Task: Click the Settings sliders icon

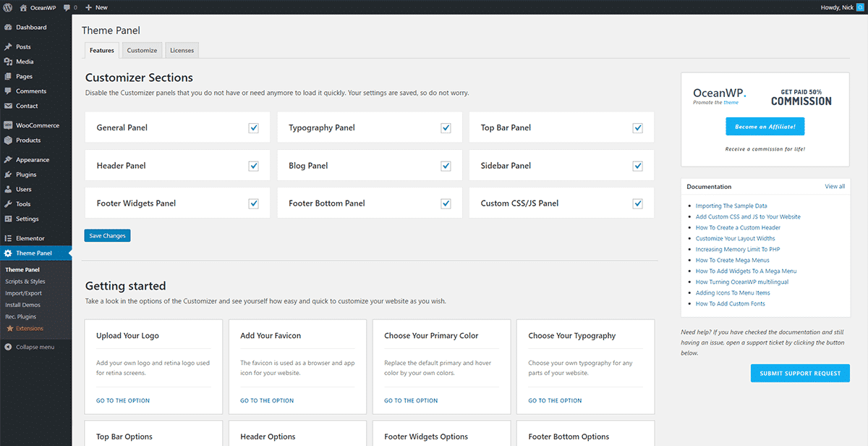Action: (x=8, y=219)
